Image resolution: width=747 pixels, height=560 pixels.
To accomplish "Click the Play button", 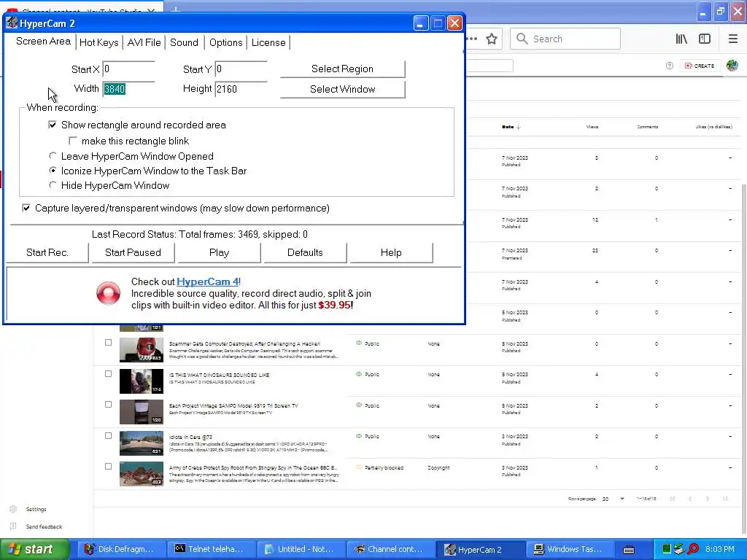I will pos(219,252).
